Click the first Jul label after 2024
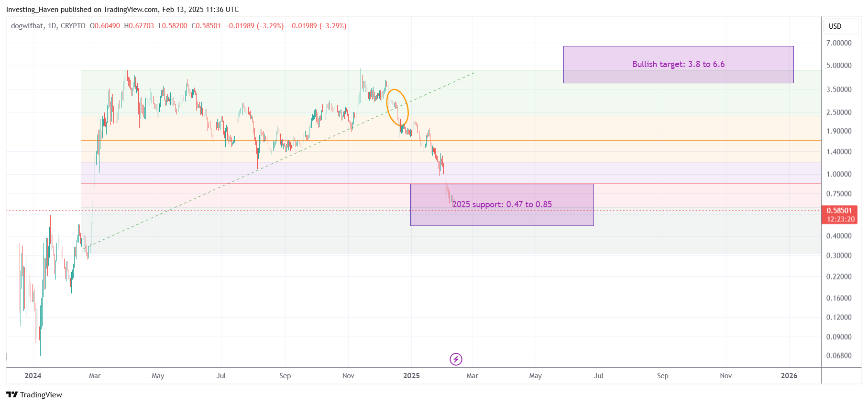 221,376
